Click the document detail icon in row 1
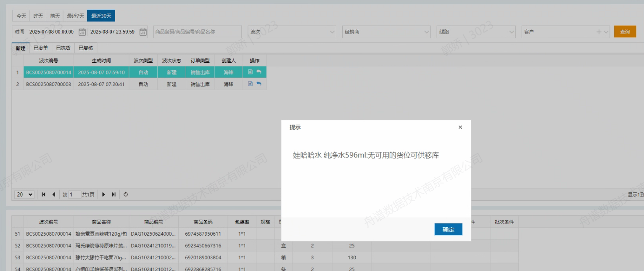The height and width of the screenshot is (271, 644). tap(251, 72)
